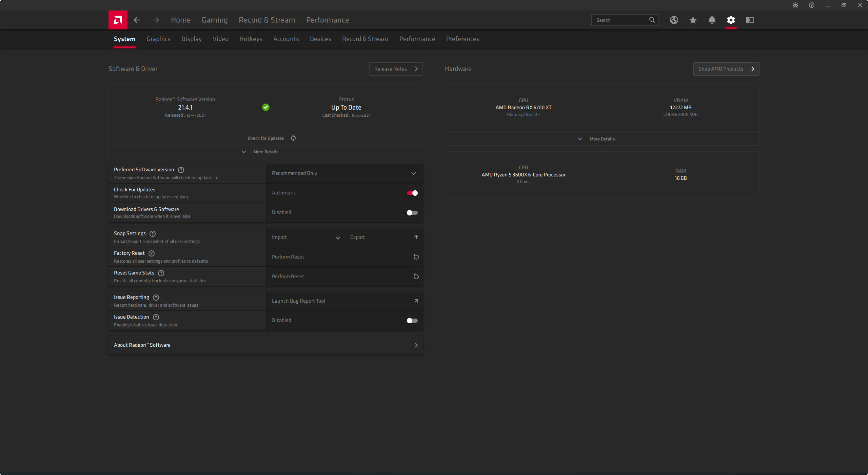
Task: Show help for Factory Reset
Action: 152,253
